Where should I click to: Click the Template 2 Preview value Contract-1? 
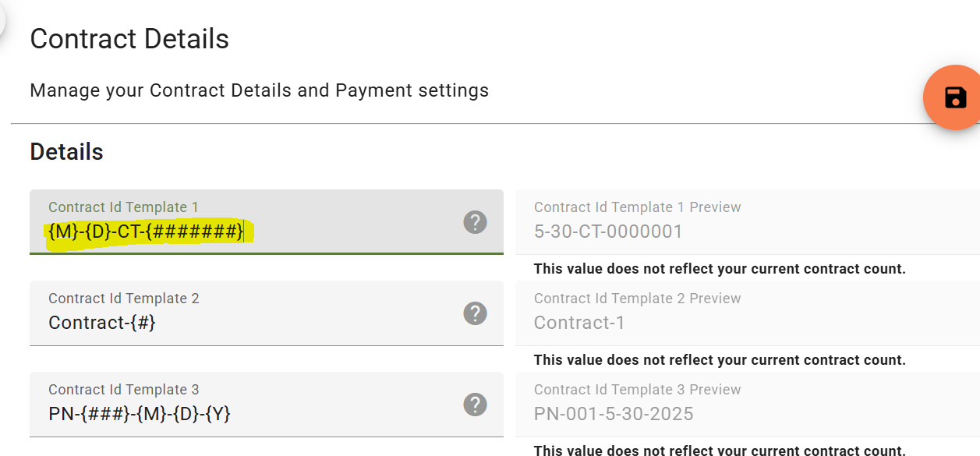[x=579, y=323]
